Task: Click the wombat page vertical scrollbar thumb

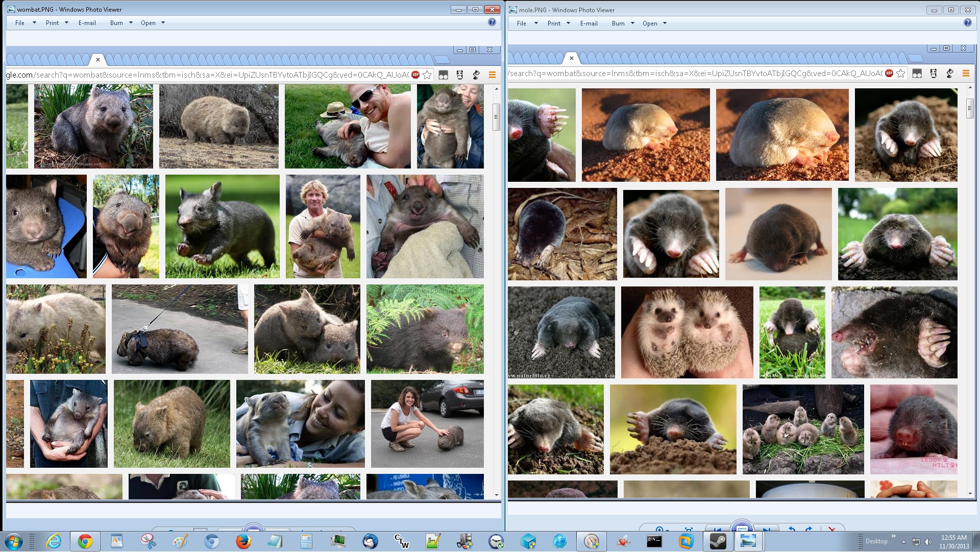Action: click(x=496, y=117)
